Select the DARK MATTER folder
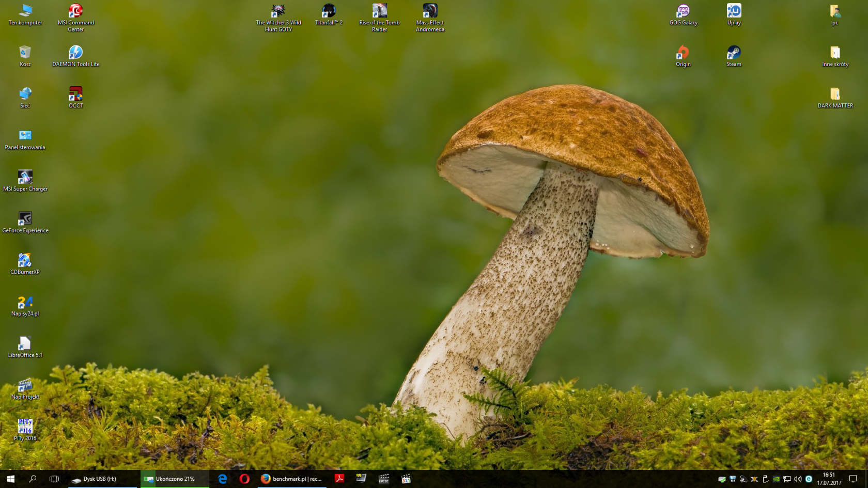Viewport: 868px width, 488px height. (835, 98)
